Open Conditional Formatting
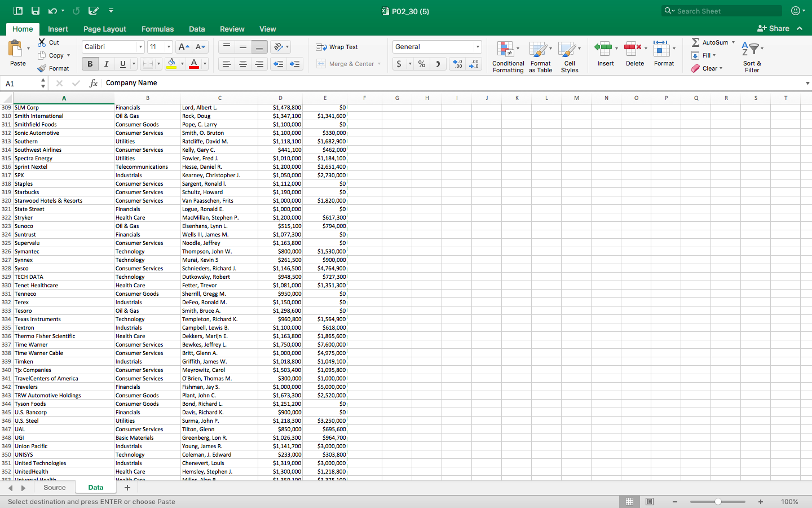The height and width of the screenshot is (508, 812). click(x=507, y=56)
